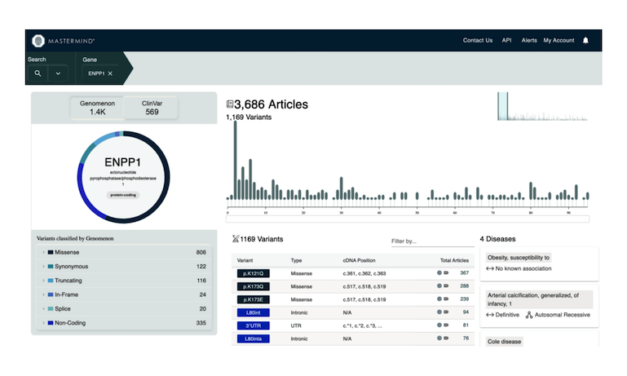This screenshot has width=627, height=376.
Task: Click the arrow icon beside No known association
Action: (x=489, y=269)
